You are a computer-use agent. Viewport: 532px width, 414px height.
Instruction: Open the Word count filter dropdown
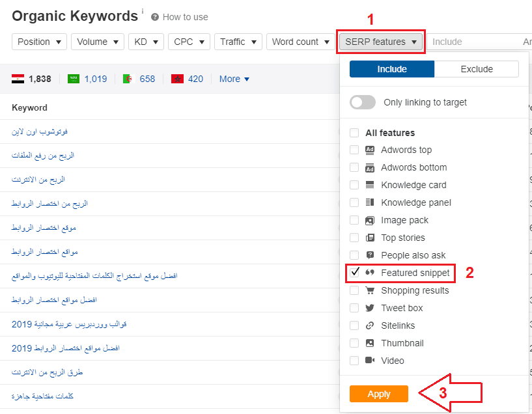(301, 42)
